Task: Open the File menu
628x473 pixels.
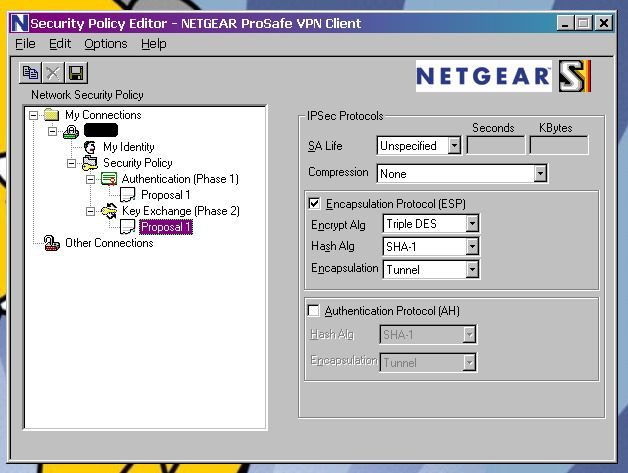Action: click(25, 44)
